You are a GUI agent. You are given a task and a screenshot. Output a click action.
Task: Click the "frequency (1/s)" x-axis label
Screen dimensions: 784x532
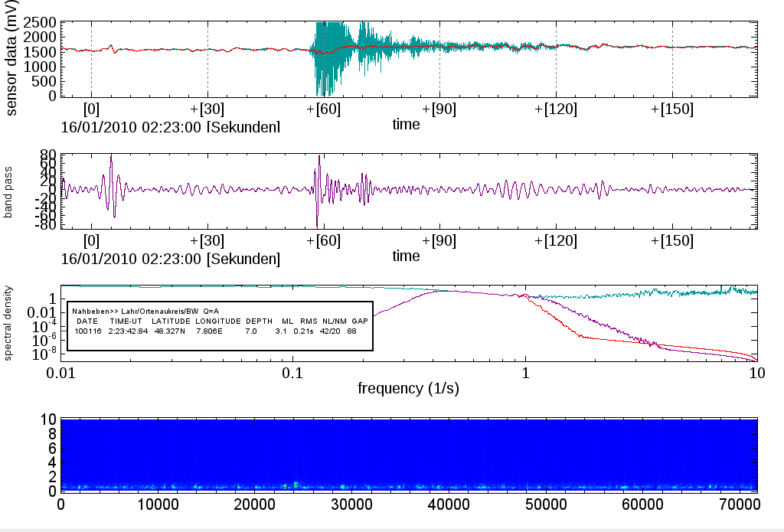click(408, 388)
